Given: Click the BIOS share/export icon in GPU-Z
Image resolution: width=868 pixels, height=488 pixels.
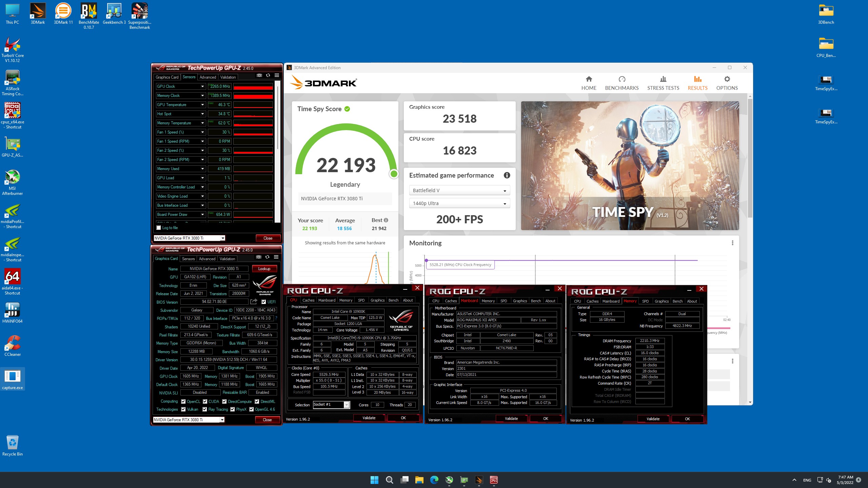Looking at the screenshot, I should point(254,301).
